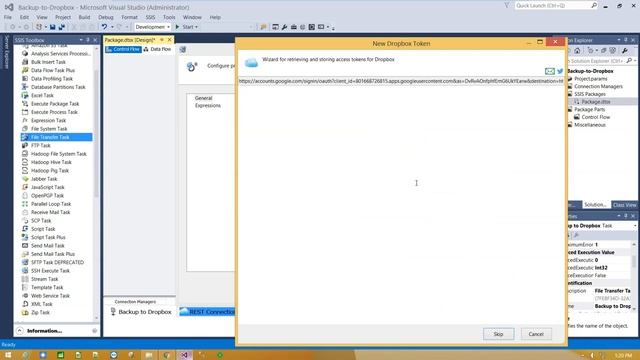Screen dimensions: 640x360
Task: Click the Expression Task icon in toolbox
Action: point(25,120)
